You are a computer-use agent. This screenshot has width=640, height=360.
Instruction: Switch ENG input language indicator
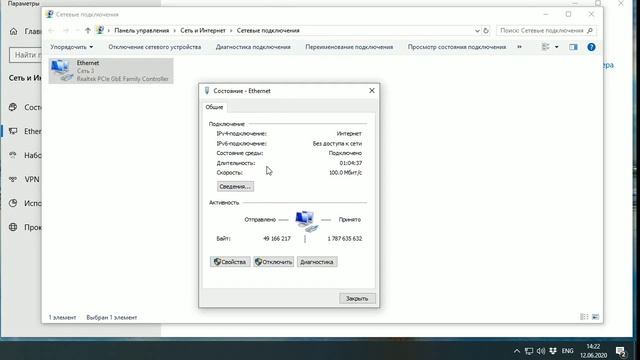[x=567, y=351]
